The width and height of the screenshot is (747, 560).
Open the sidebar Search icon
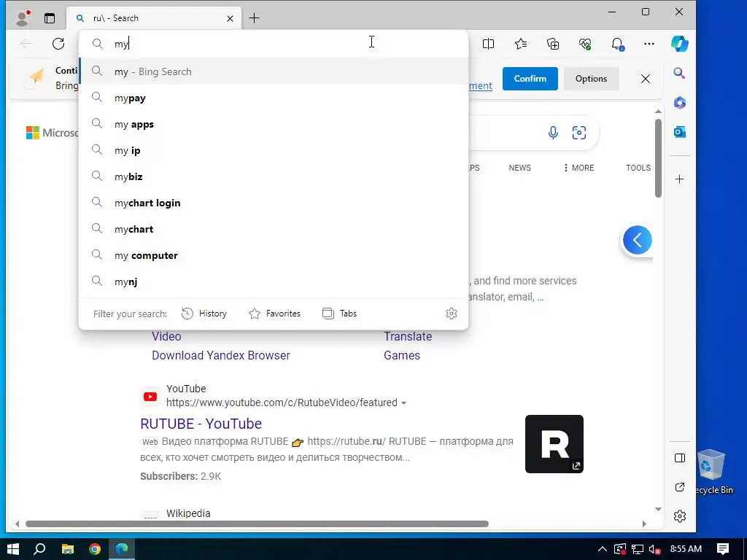point(679,73)
